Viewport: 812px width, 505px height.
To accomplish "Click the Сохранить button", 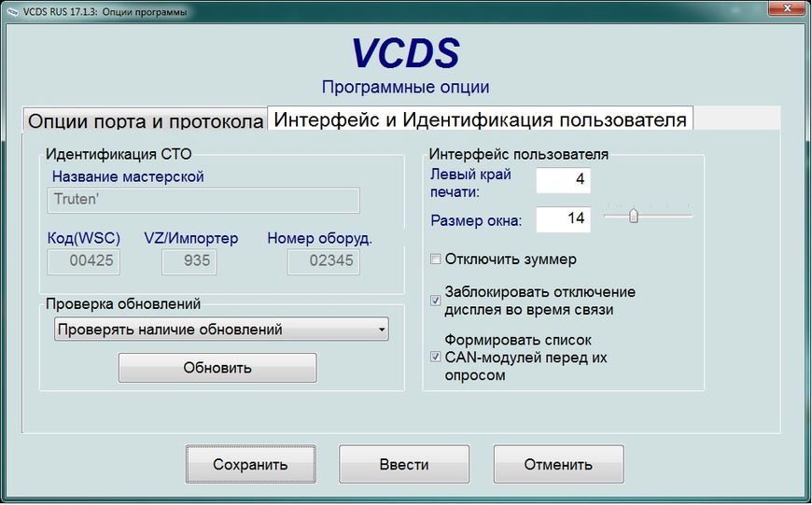I will [x=251, y=464].
